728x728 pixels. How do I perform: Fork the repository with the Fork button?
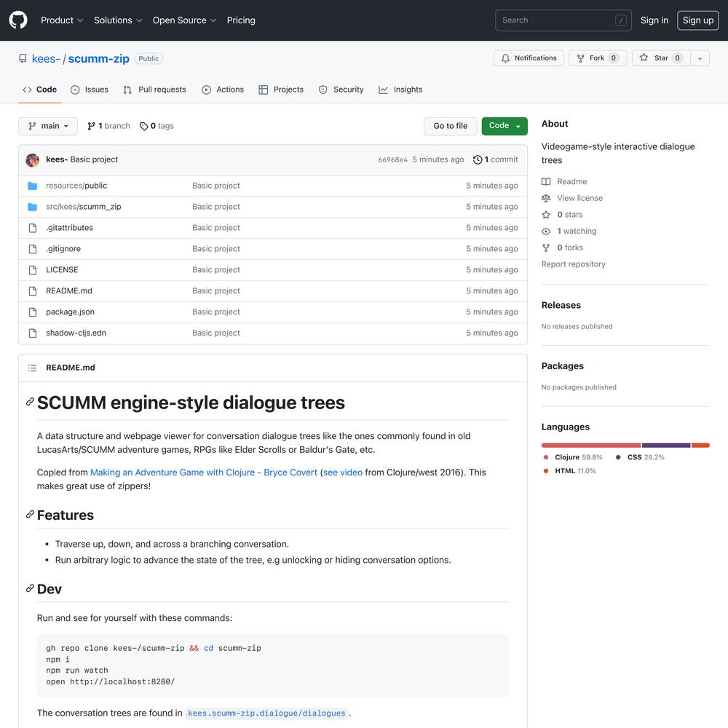598,58
